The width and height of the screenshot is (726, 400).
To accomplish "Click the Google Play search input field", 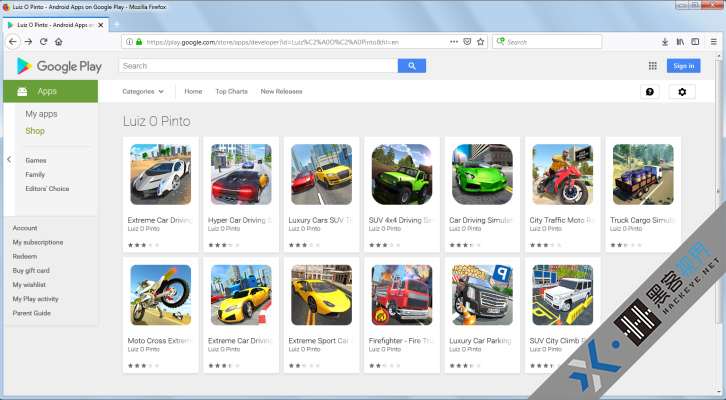I will click(258, 66).
